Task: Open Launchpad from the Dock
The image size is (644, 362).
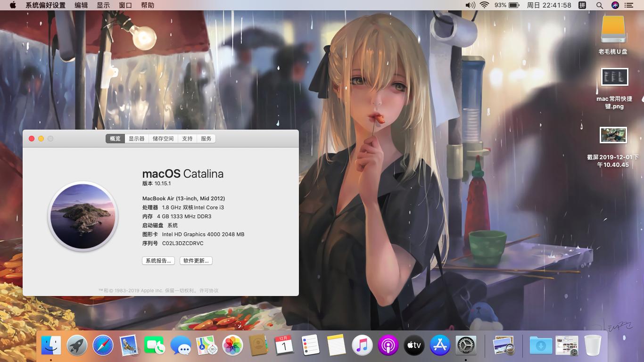Action: (x=77, y=346)
